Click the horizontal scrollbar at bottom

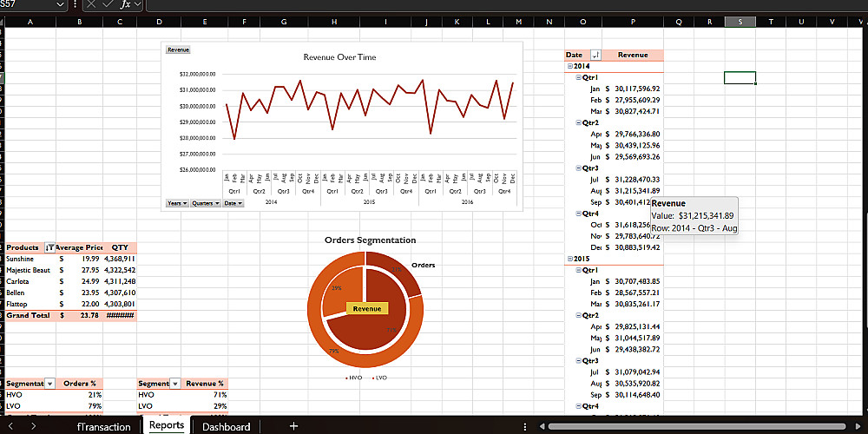point(697,425)
